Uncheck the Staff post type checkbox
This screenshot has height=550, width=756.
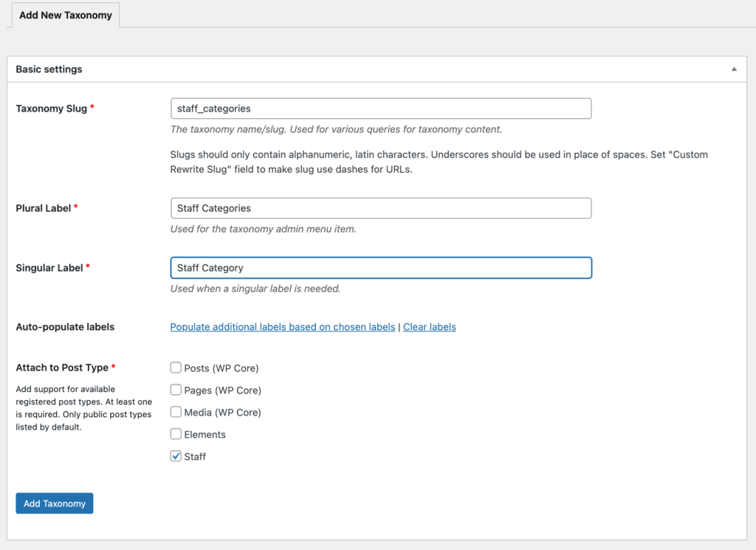point(176,456)
